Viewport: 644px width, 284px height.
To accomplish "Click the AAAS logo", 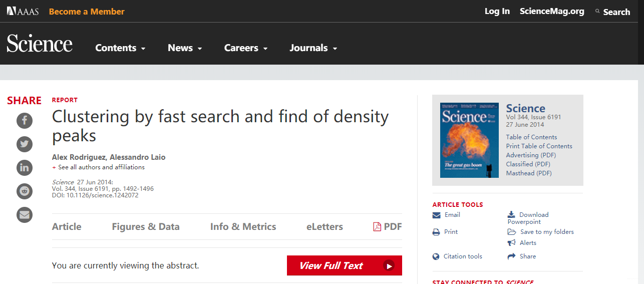I will (23, 11).
